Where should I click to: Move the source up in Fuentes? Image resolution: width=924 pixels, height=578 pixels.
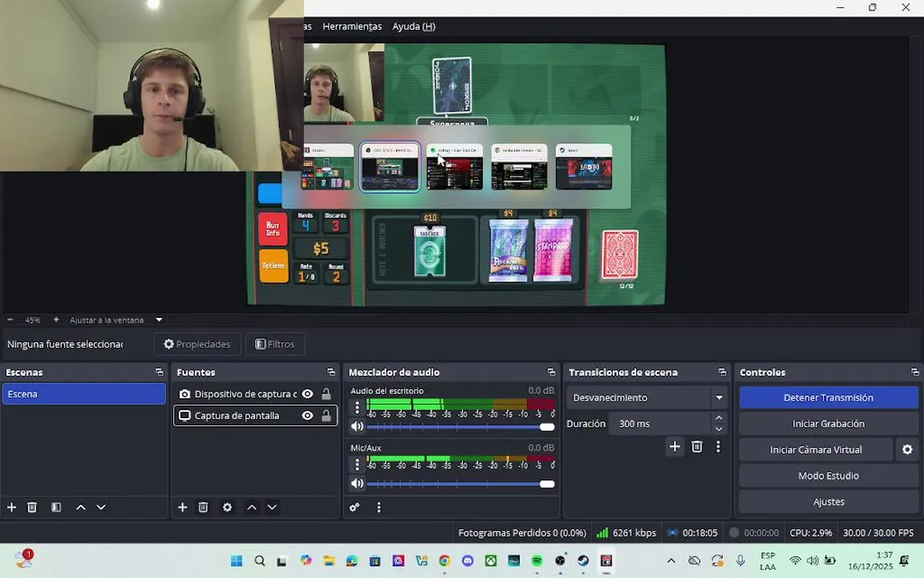pyautogui.click(x=252, y=507)
